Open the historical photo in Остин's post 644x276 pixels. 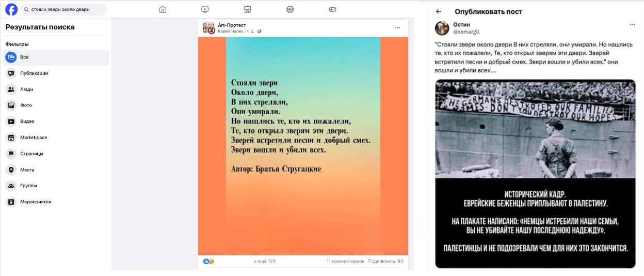(535, 174)
